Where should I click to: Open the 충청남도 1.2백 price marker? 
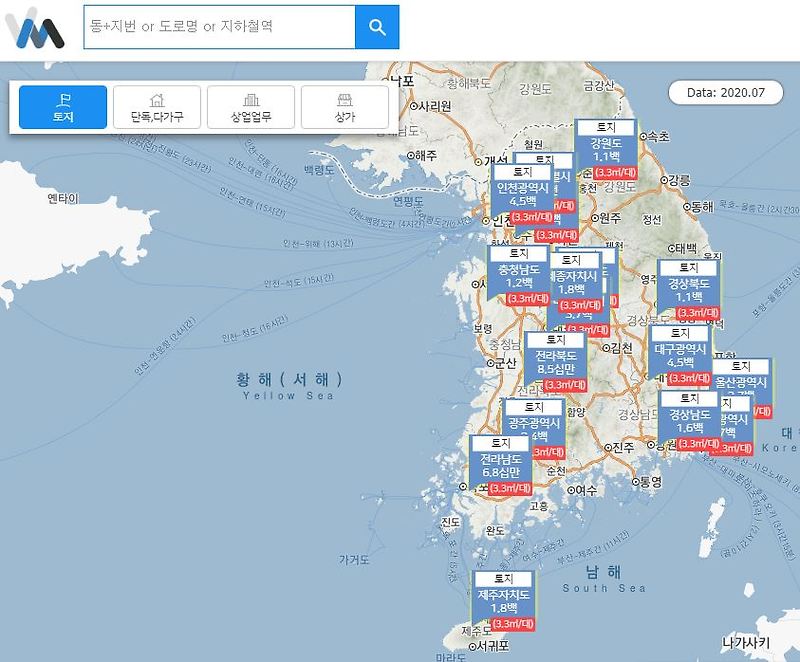(519, 275)
